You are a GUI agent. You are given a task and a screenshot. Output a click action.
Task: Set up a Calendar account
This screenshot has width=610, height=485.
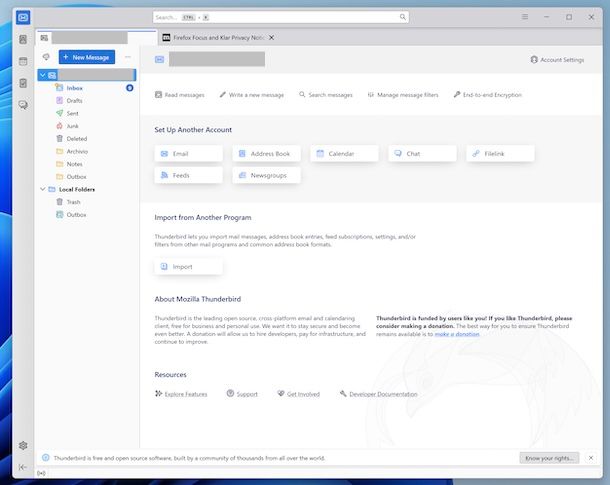[344, 154]
